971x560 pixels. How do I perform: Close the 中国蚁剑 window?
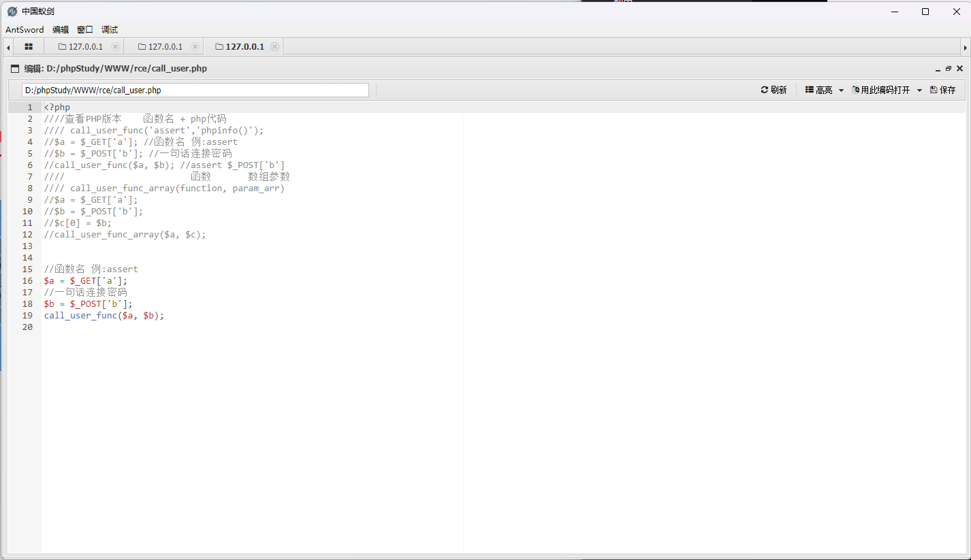[956, 12]
